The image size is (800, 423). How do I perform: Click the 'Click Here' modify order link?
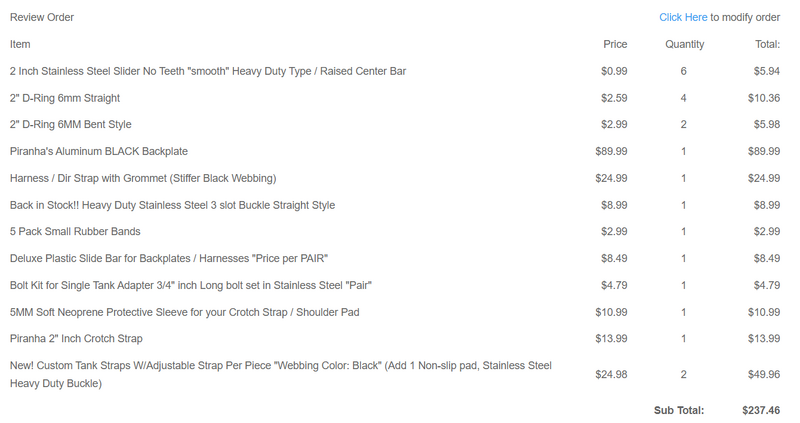coord(683,17)
